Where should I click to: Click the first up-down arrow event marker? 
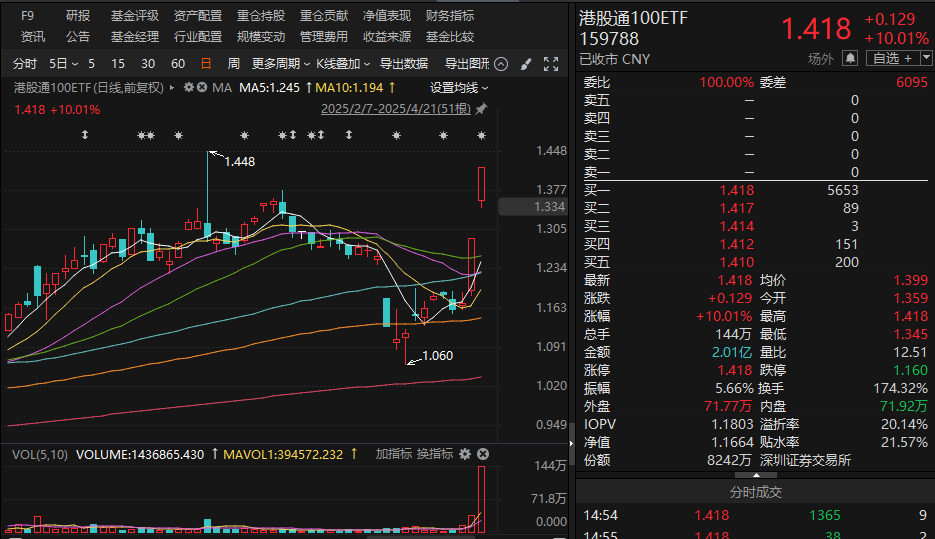[x=85, y=135]
